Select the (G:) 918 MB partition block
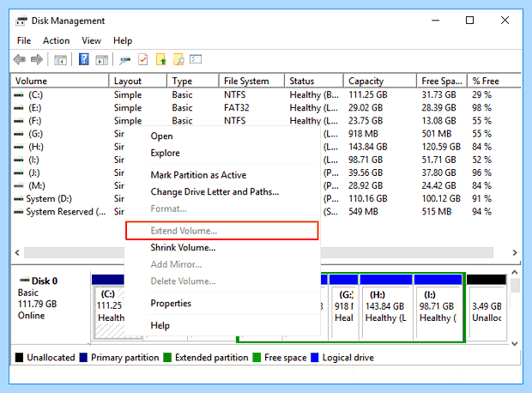Image resolution: width=532 pixels, height=393 pixels. [x=343, y=307]
